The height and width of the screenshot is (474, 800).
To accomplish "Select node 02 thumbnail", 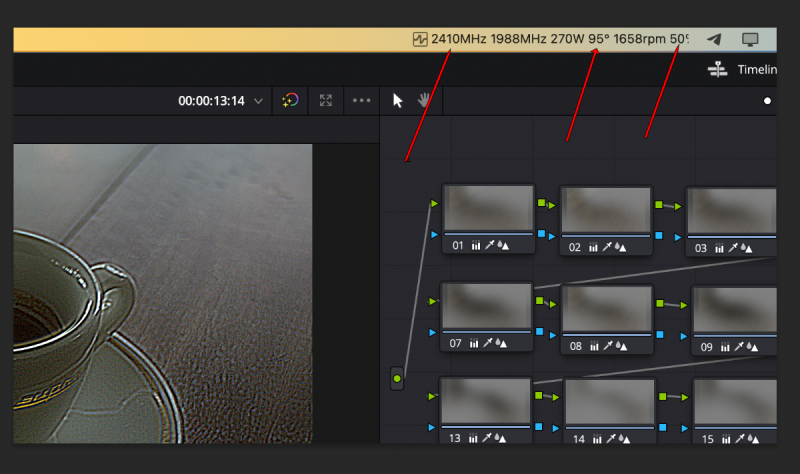I will click(x=606, y=210).
